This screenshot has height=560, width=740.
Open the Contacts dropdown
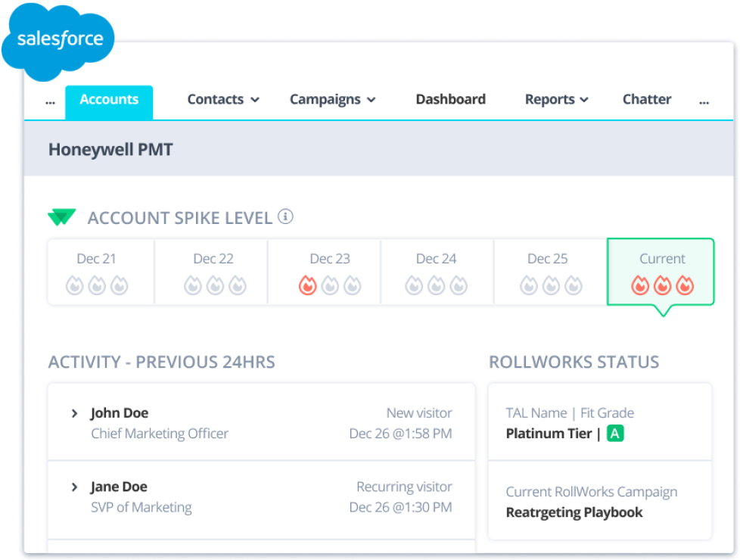(x=223, y=99)
